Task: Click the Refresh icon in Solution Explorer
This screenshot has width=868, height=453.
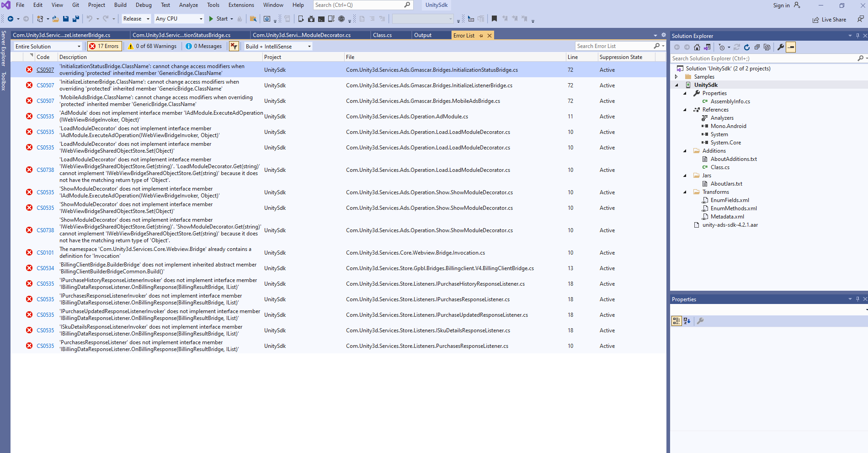Action: click(747, 47)
